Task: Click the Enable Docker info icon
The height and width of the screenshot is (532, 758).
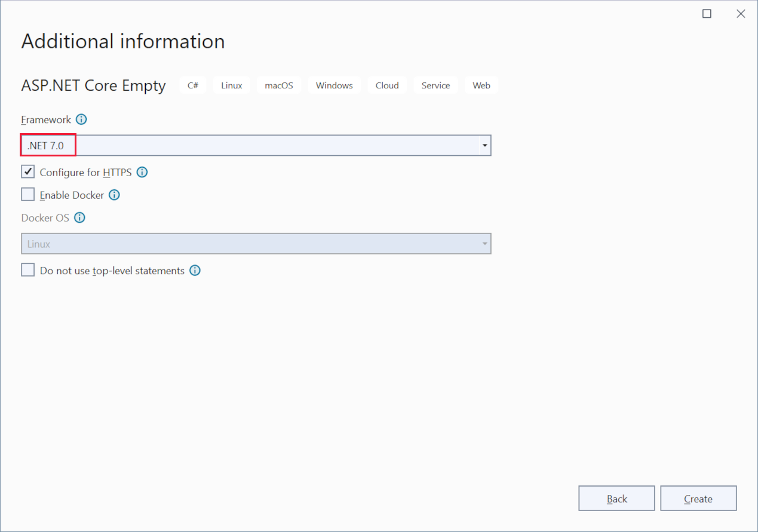Action: click(114, 195)
